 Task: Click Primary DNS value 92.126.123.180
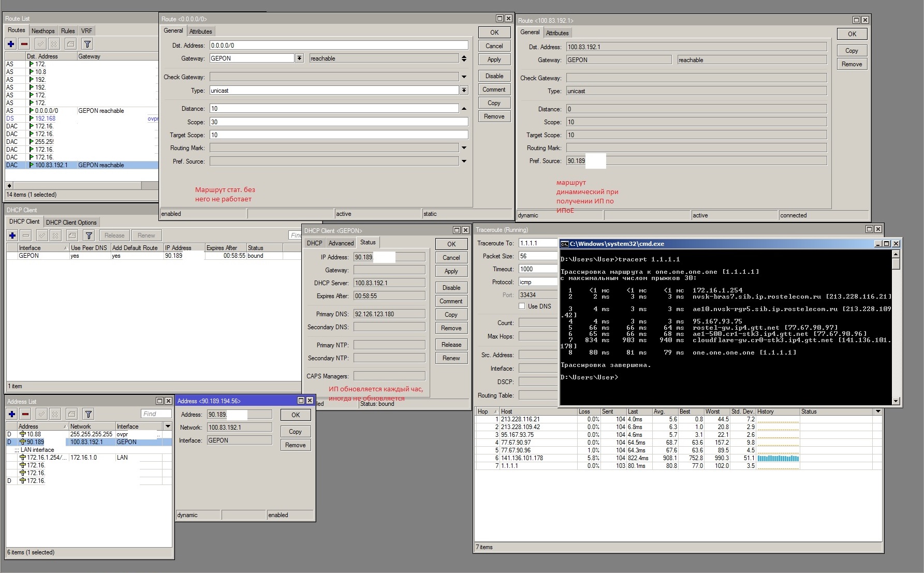click(389, 314)
